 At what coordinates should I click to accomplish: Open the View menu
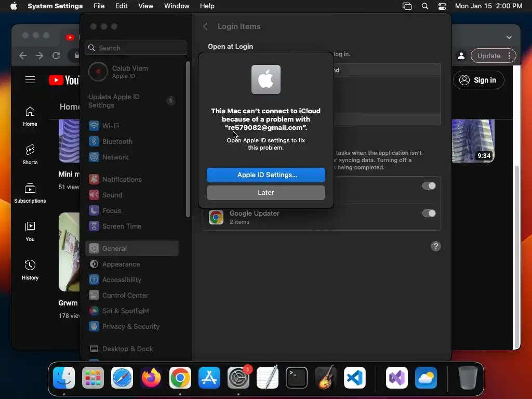tap(146, 6)
